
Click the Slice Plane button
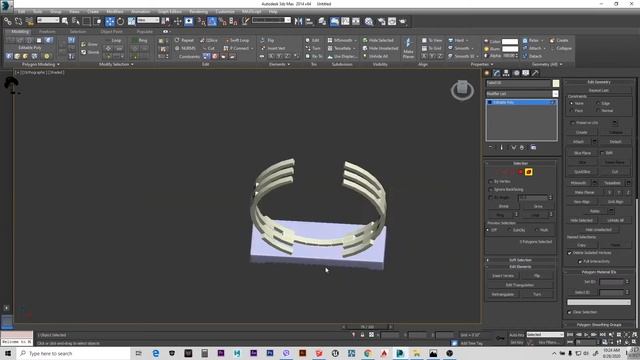[582, 153]
